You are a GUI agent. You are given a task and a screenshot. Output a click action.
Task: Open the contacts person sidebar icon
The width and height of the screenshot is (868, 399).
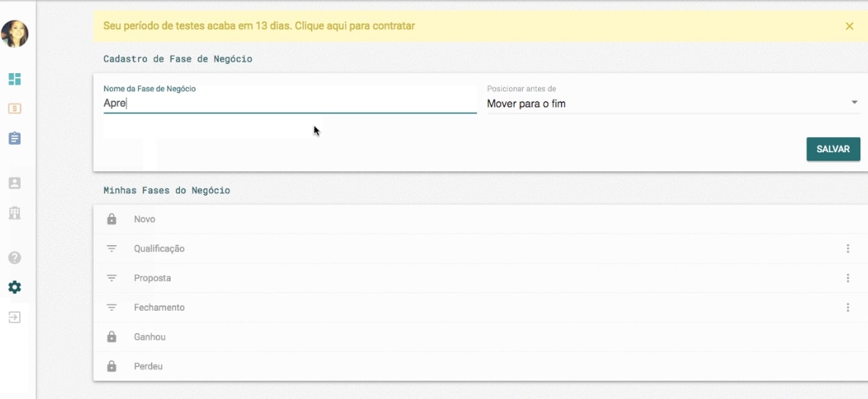click(x=14, y=184)
